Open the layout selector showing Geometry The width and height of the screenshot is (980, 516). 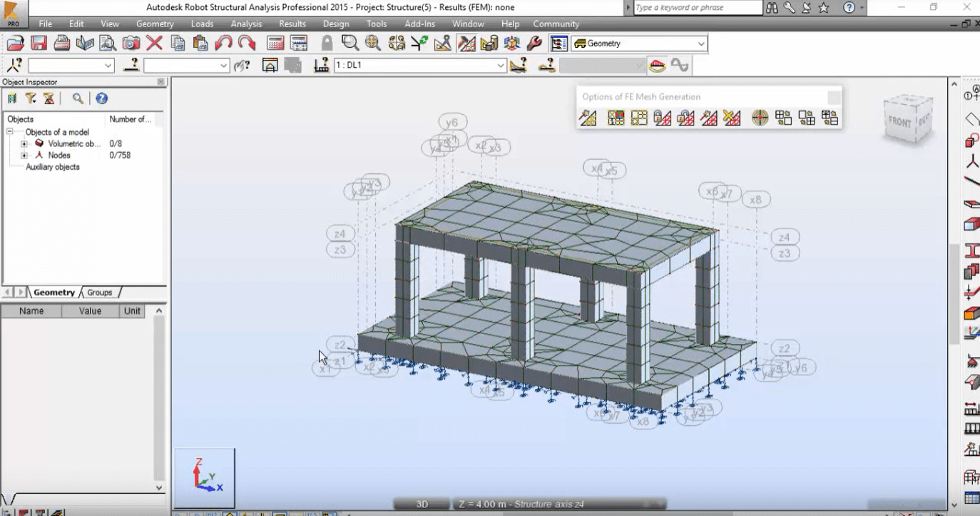pyautogui.click(x=637, y=44)
